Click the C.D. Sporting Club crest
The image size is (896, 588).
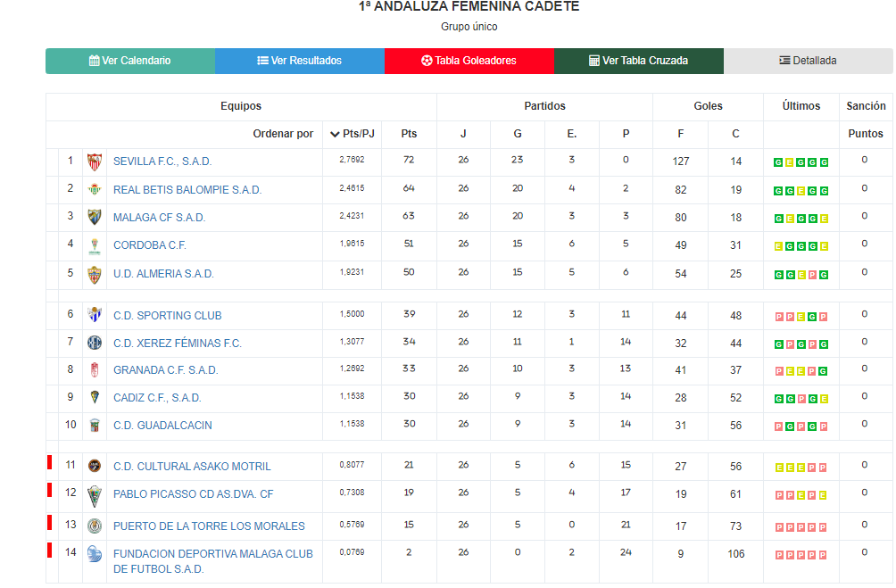(95, 315)
